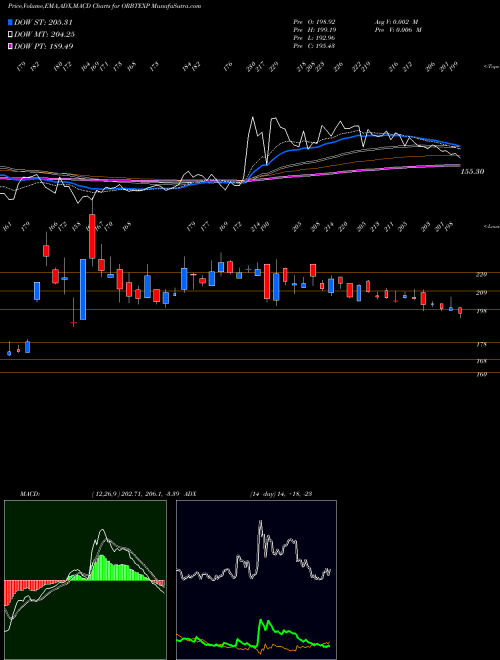Click the 168 price level label
The height and width of the screenshot is (660, 500).
(x=481, y=361)
